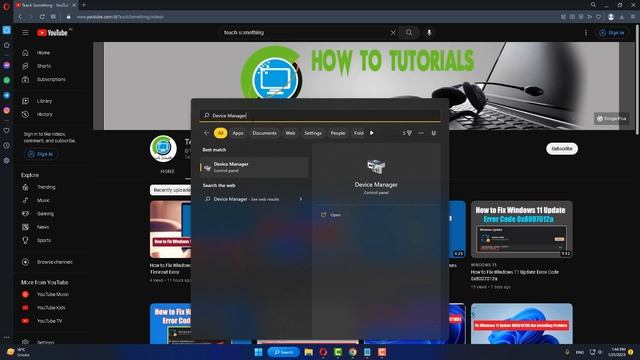Click the Subscribe button
Viewport: 640px width, 360px height.
(562, 149)
